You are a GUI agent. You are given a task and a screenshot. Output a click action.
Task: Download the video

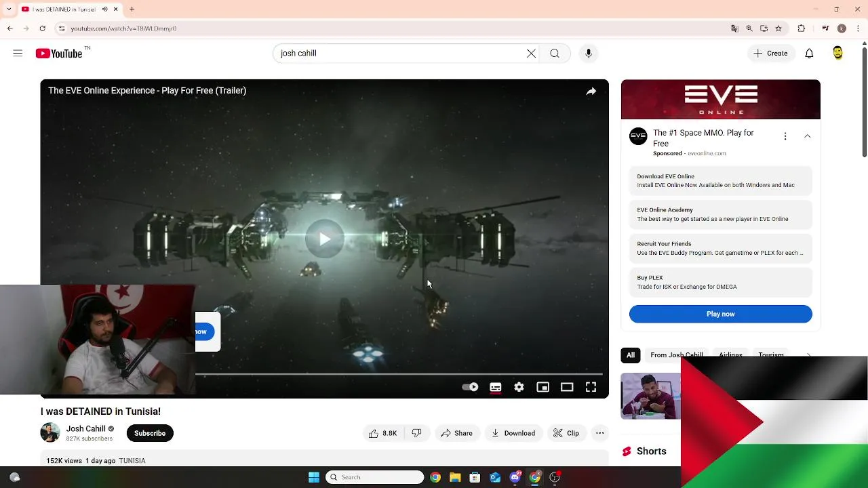tap(513, 433)
